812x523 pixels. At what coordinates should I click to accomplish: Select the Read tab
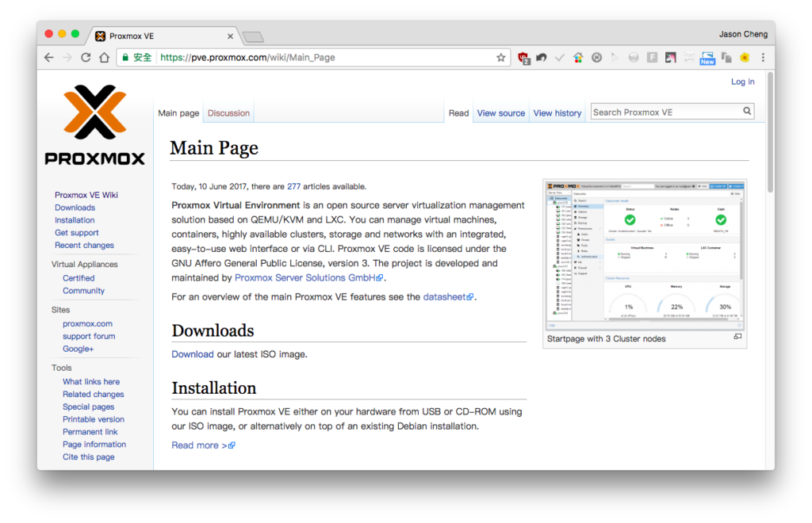(458, 113)
